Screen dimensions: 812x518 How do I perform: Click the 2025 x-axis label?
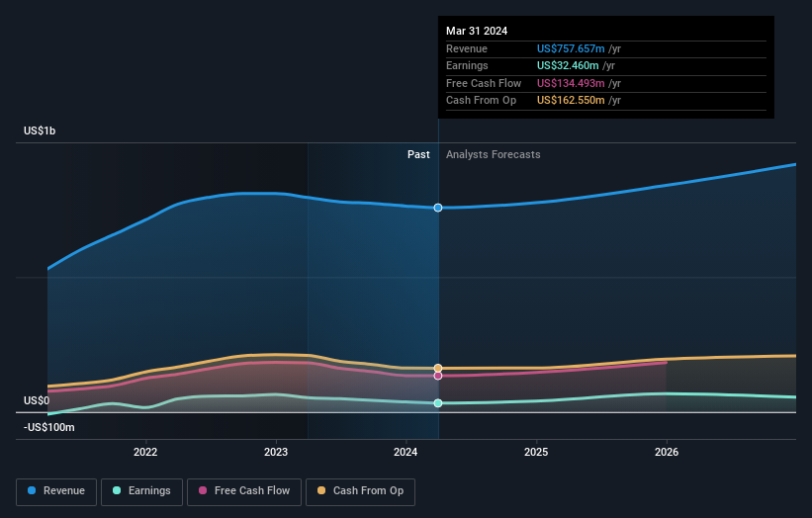536,452
